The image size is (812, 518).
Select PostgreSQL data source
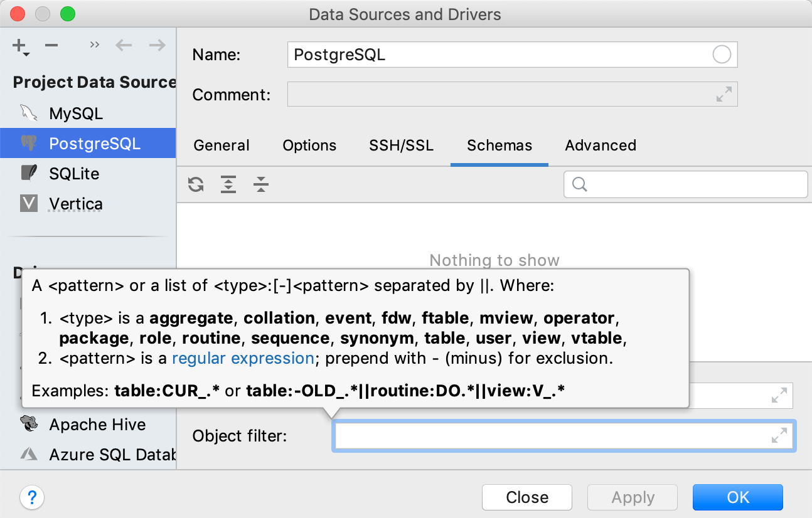coord(88,144)
